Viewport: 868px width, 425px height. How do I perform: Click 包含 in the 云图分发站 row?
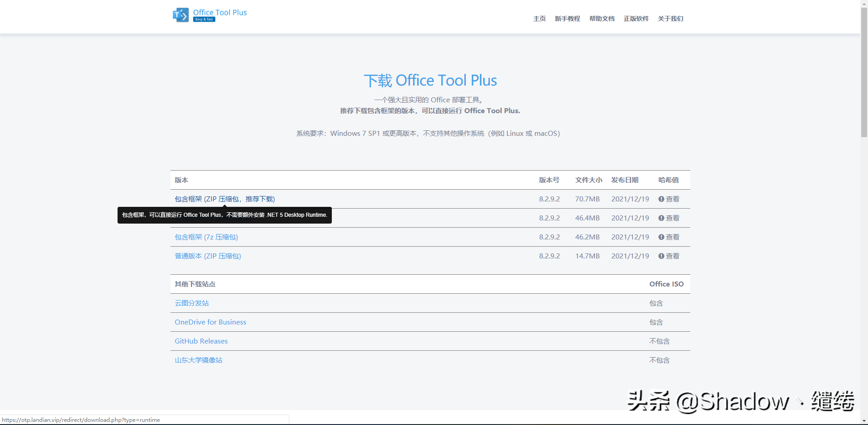click(656, 303)
